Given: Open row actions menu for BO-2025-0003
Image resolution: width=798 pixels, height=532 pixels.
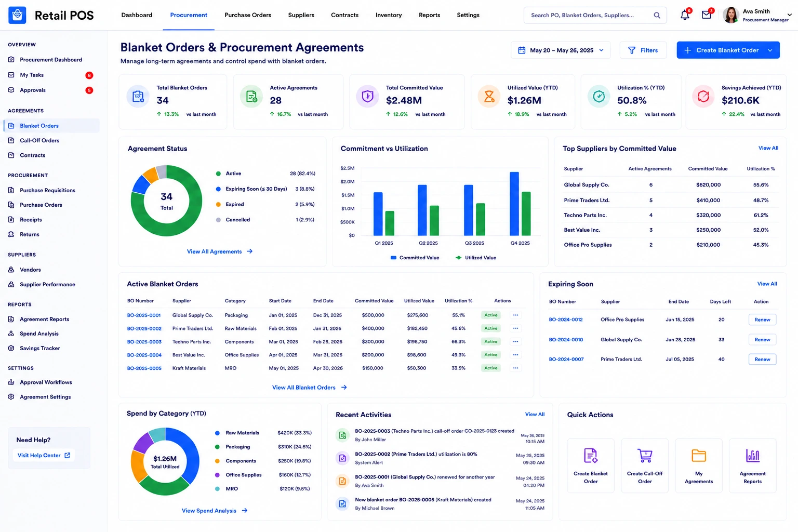Looking at the screenshot, I should 515,342.
